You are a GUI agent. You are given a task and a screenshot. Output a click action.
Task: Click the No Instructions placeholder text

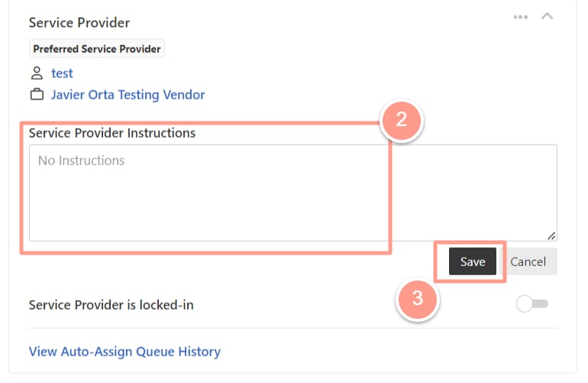click(x=82, y=161)
